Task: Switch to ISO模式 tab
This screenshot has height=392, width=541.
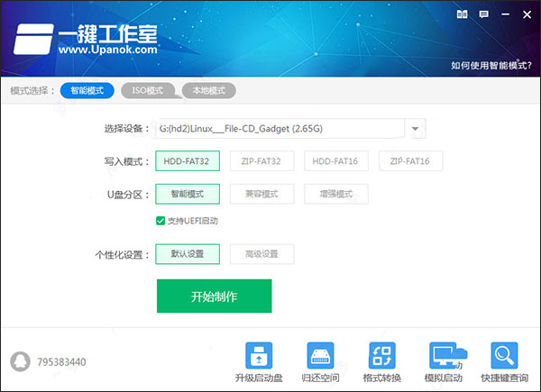Action: (x=148, y=91)
